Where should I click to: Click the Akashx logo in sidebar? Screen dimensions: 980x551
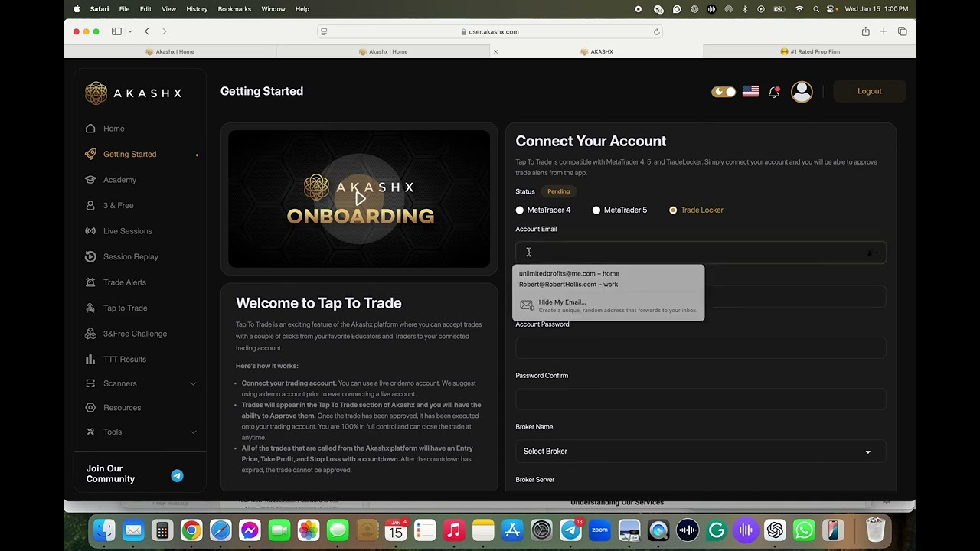coord(133,93)
